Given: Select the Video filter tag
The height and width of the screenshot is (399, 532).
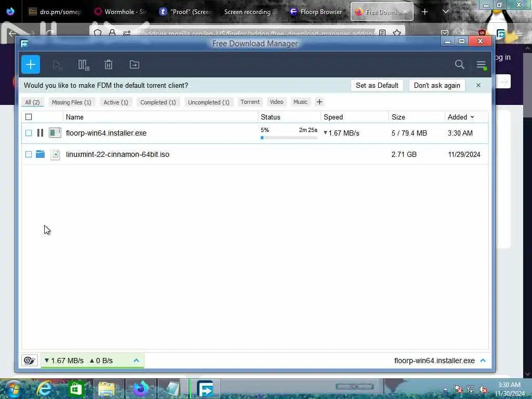Looking at the screenshot, I should tap(276, 102).
